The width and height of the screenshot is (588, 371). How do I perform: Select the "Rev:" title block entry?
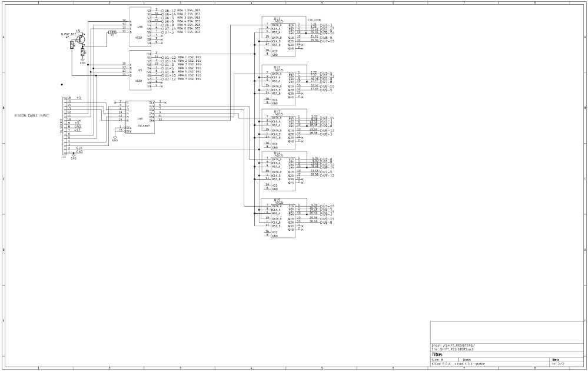click(556, 360)
